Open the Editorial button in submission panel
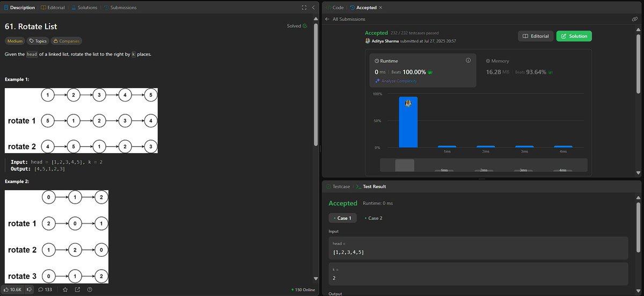644x296 pixels. (535, 36)
